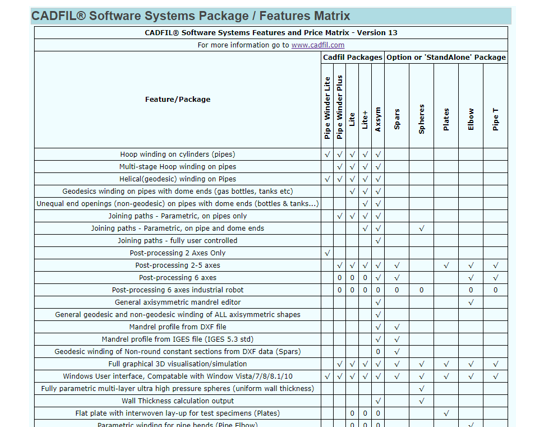Select 'Geodesics winding on pipes with dome ends' label
This screenshot has width=545, height=445.
[x=178, y=191]
